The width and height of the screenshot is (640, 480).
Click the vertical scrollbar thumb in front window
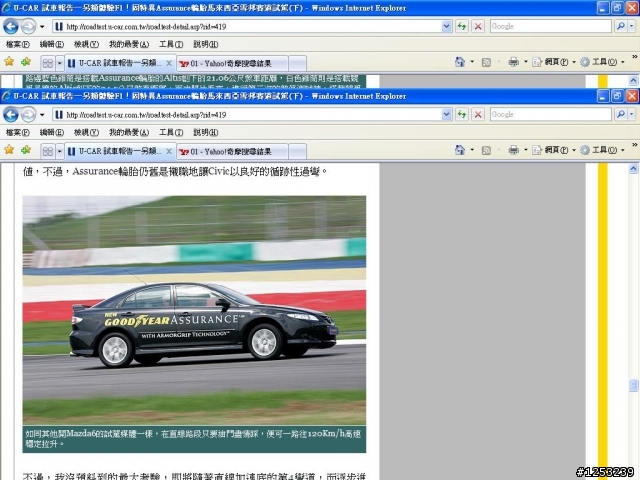(633, 385)
